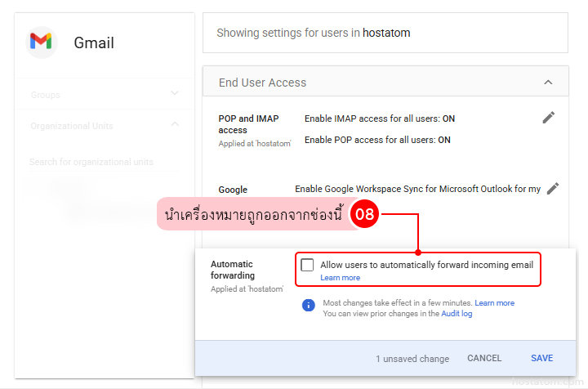This screenshot has width=588, height=389.
Task: Click the CANCEL button
Action: 484,358
